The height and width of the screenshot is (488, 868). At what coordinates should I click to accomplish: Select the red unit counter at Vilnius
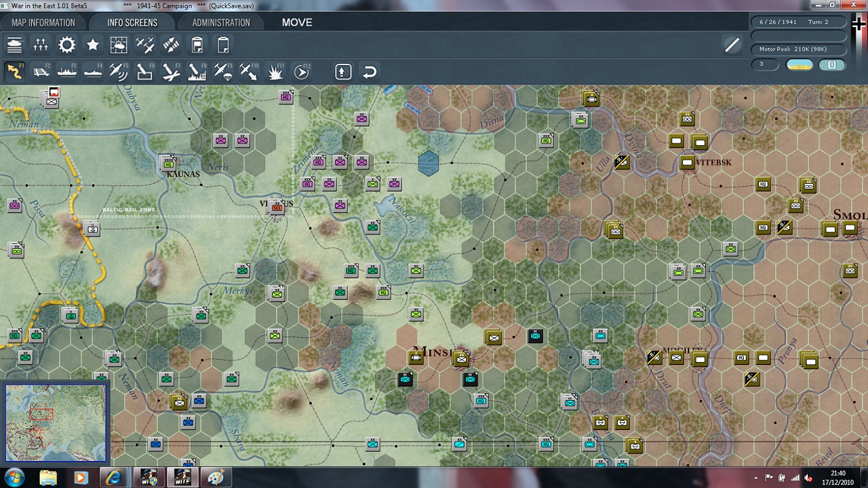[277, 208]
